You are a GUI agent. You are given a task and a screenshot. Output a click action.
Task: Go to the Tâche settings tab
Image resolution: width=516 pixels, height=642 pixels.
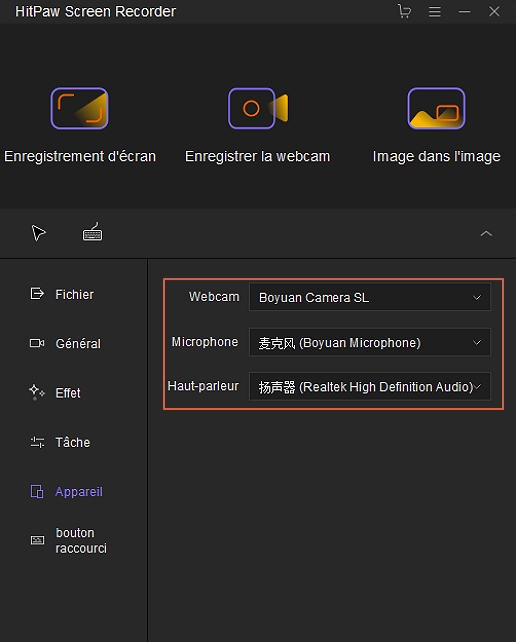point(60,442)
